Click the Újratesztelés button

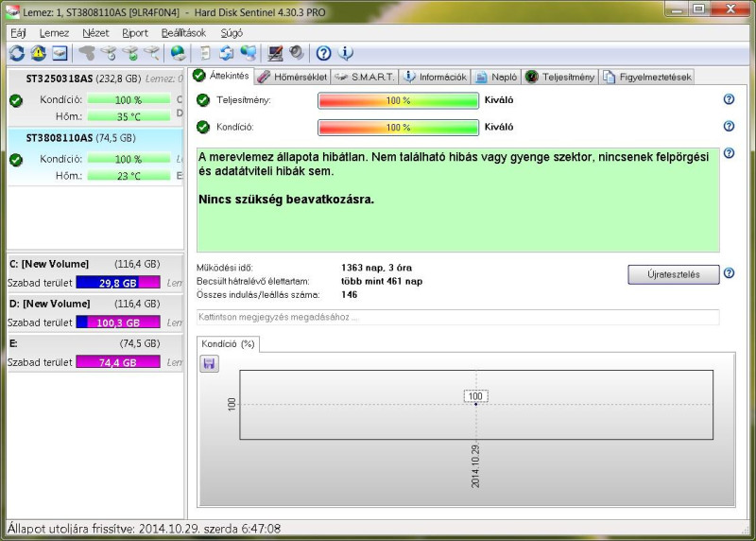674,274
